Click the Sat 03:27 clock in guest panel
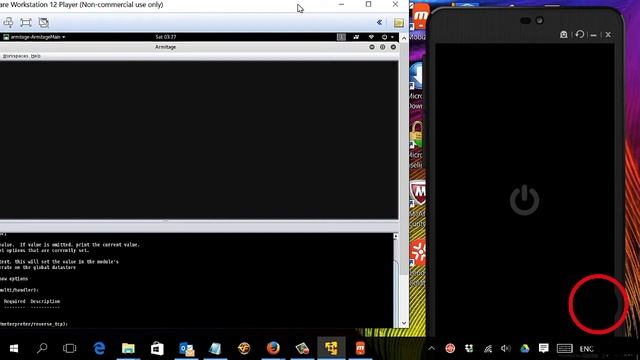The height and width of the screenshot is (360, 640). point(166,37)
